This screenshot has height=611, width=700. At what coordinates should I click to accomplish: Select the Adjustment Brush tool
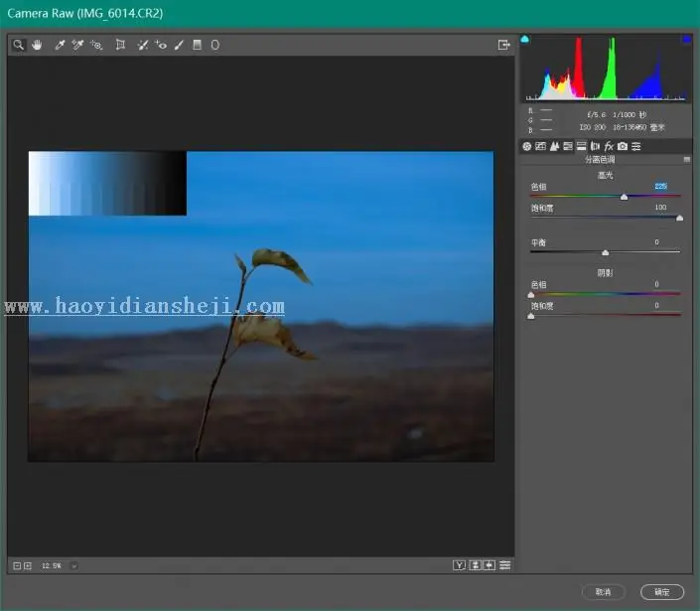click(179, 45)
